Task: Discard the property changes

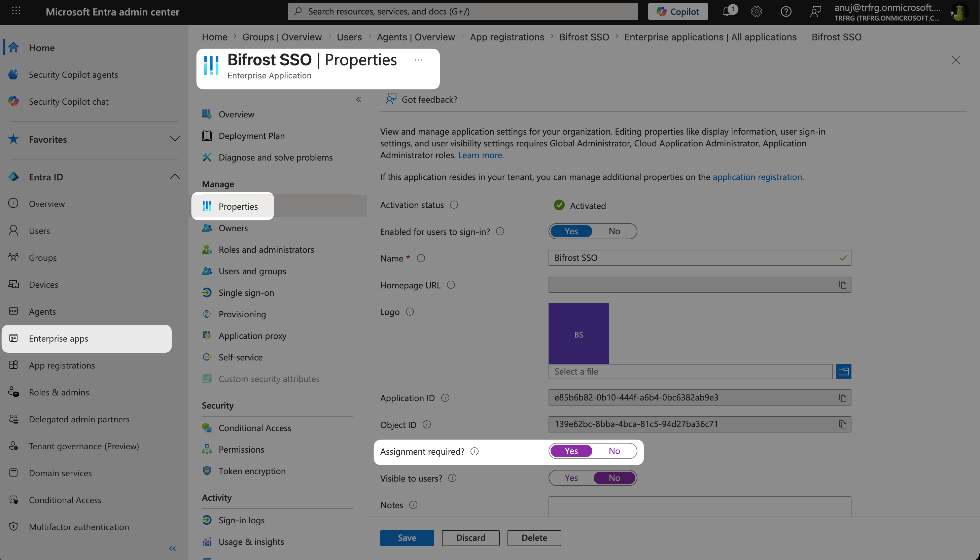Action: pos(470,538)
